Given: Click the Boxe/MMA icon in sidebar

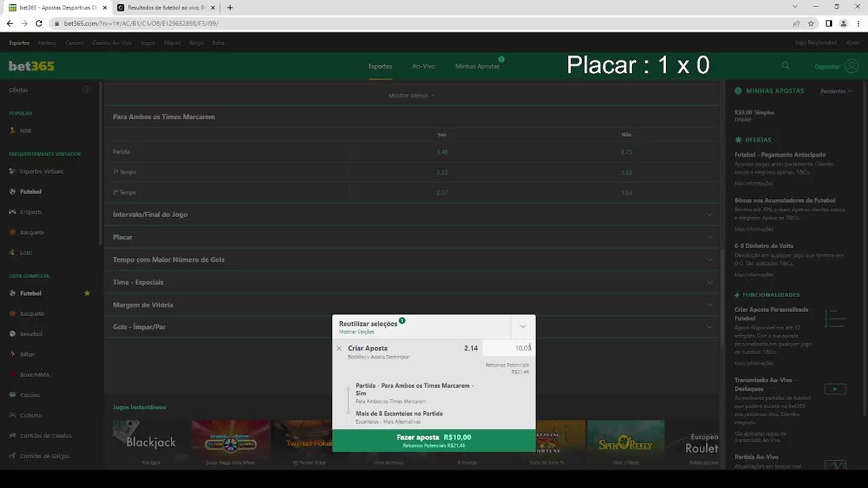Looking at the screenshot, I should pyautogui.click(x=12, y=375).
